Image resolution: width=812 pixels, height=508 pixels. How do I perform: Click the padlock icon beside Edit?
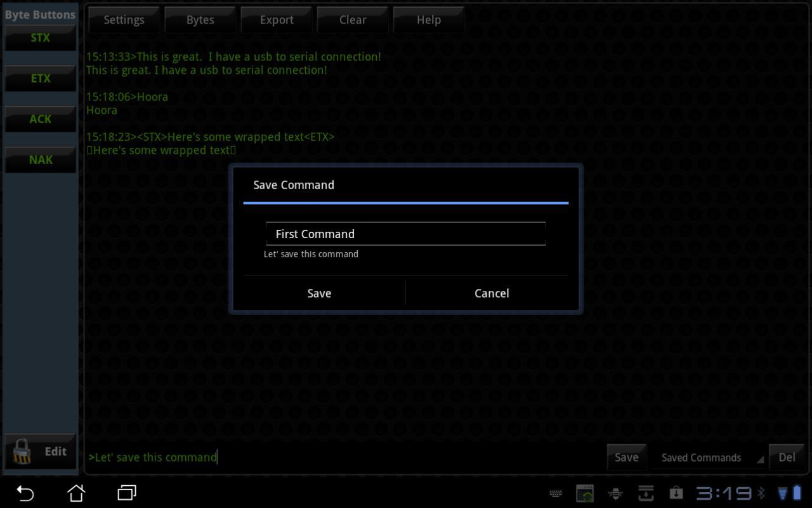(22, 451)
